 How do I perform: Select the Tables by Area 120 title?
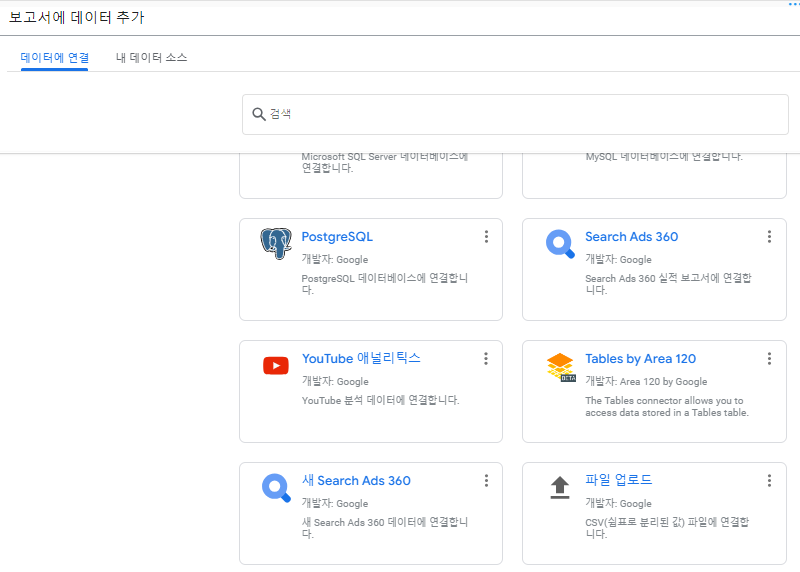(x=640, y=359)
